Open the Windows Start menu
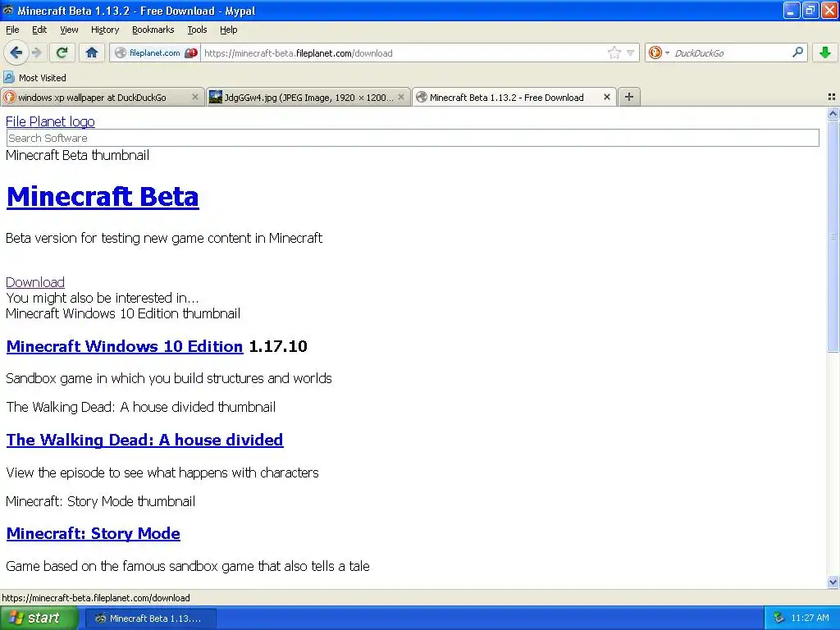This screenshot has height=630, width=840. point(39,618)
